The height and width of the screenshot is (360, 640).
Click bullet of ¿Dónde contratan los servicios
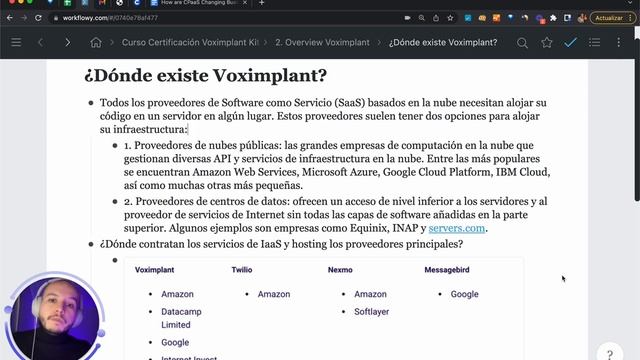(91, 244)
